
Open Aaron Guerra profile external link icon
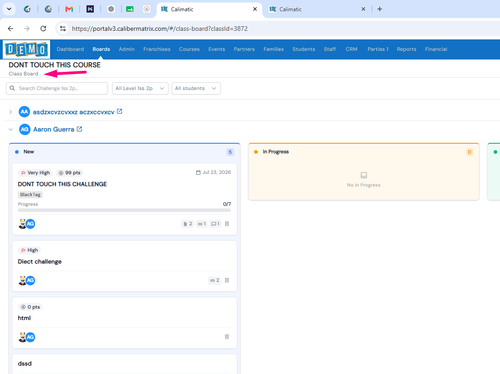coord(79,129)
